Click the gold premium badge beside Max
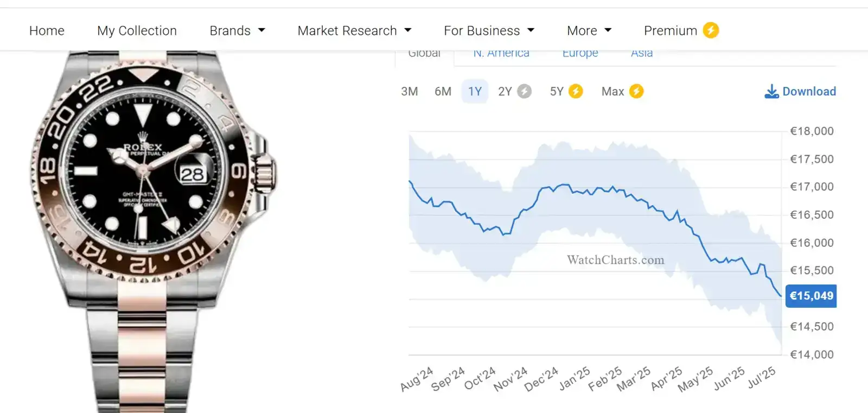This screenshot has height=413, width=868. click(636, 91)
